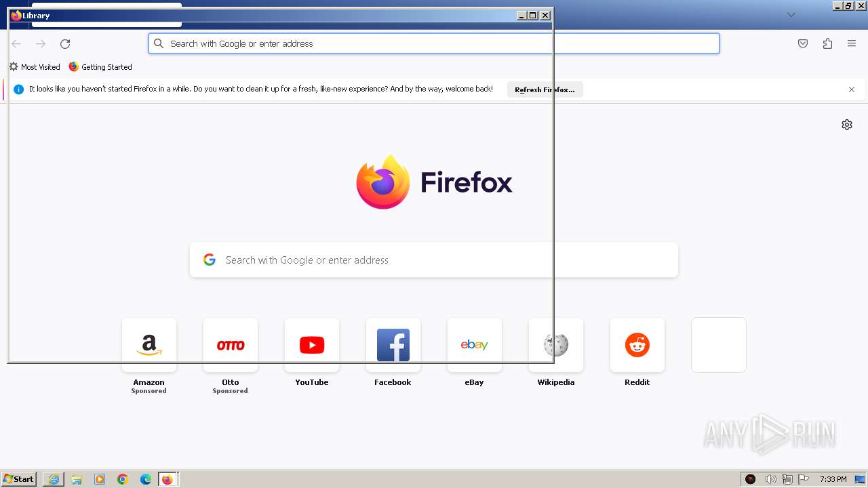Click the Library window title bar icon

click(16, 15)
